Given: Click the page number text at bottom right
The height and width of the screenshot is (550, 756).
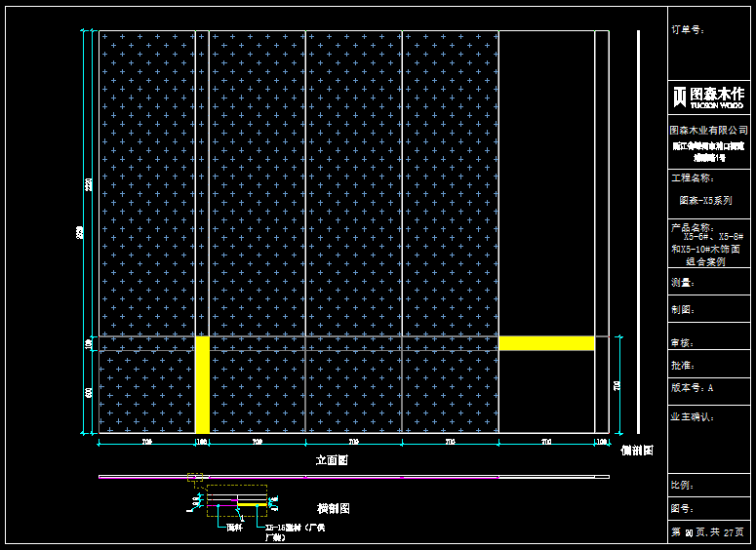Looking at the screenshot, I should pos(708,532).
